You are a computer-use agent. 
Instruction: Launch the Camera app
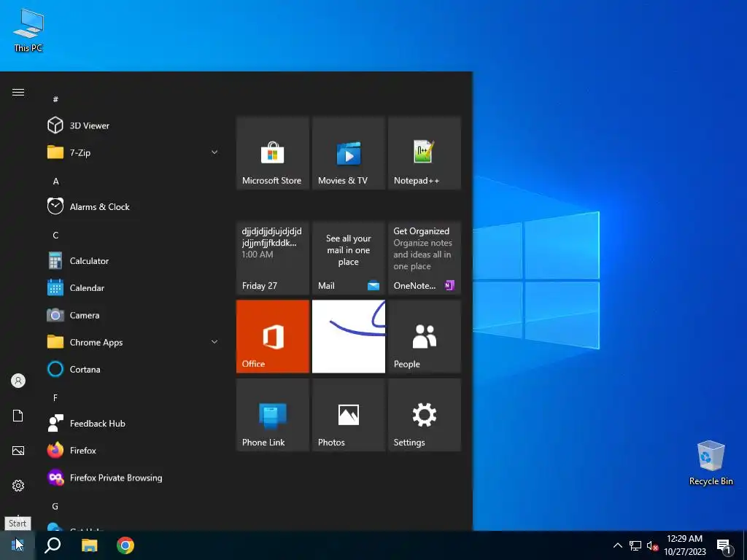pyautogui.click(x=133, y=315)
